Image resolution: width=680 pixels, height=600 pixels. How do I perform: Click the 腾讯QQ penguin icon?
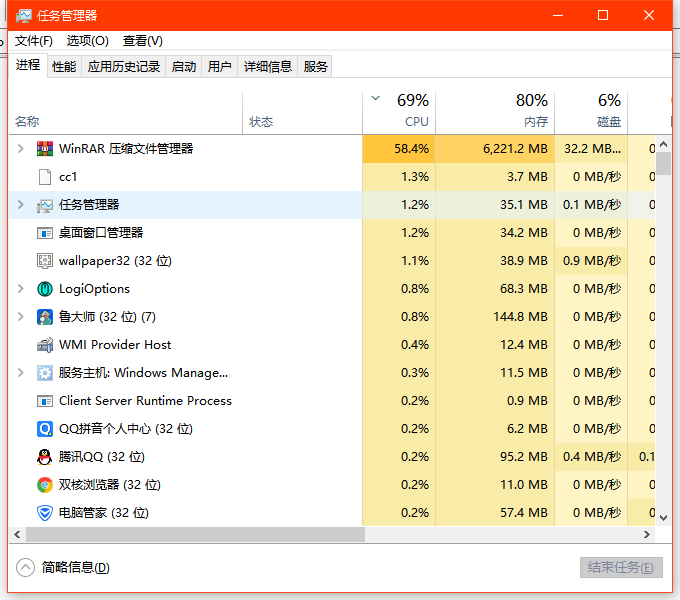(x=44, y=457)
